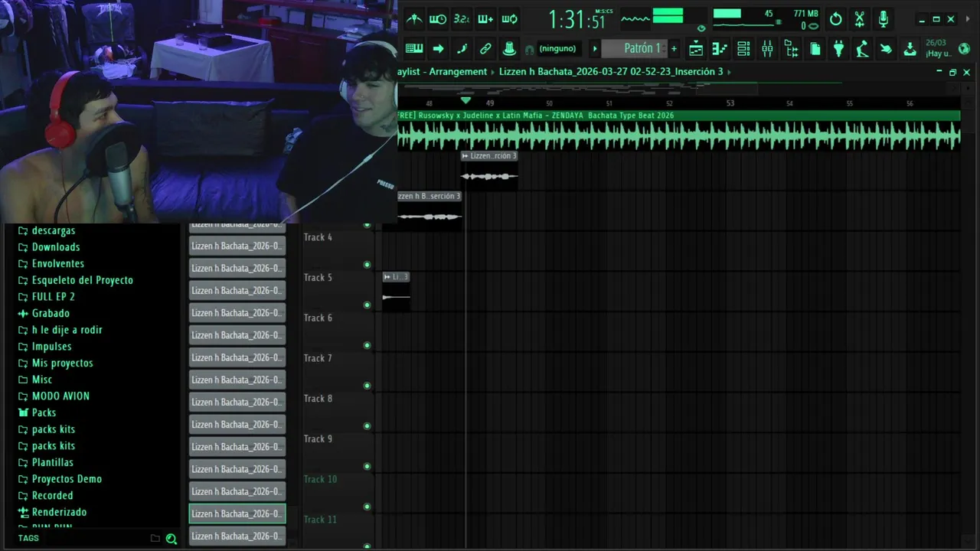Mute Track 5 with its green dot

(367, 305)
